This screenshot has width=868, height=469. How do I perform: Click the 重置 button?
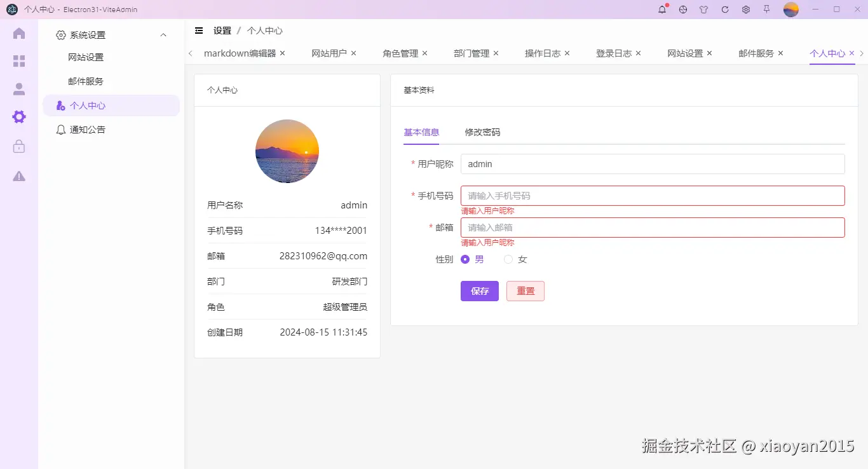click(525, 290)
